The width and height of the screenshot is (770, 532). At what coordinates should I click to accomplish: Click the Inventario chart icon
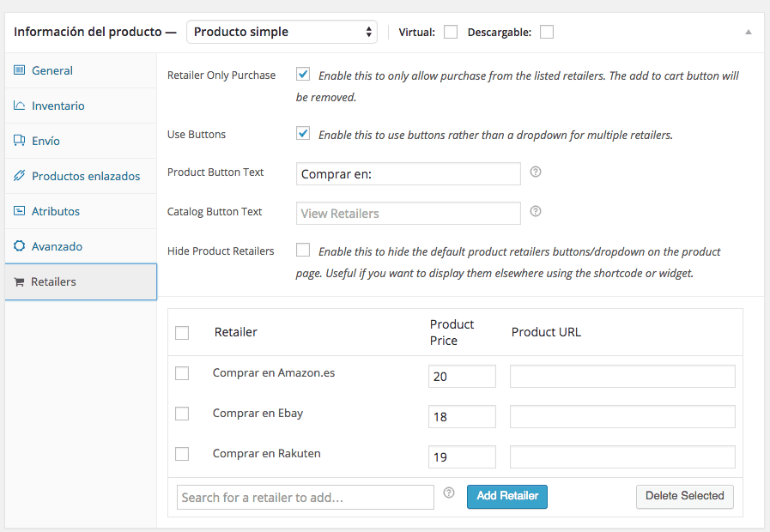(20, 106)
